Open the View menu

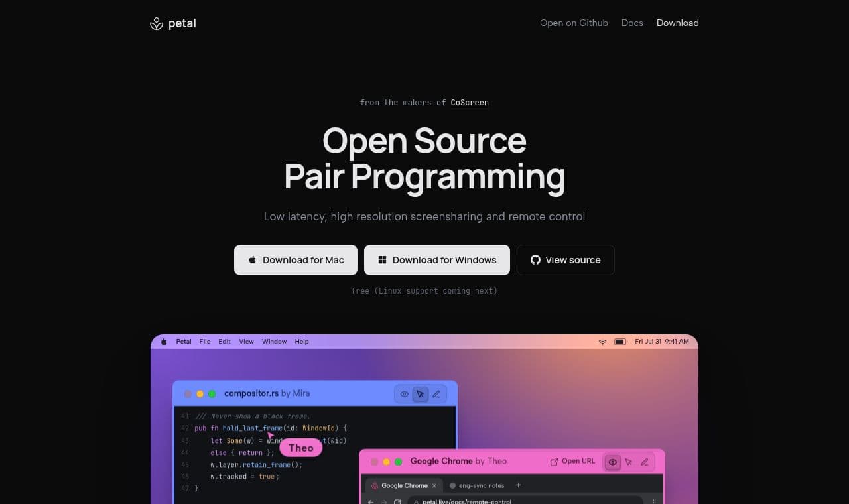click(x=246, y=342)
